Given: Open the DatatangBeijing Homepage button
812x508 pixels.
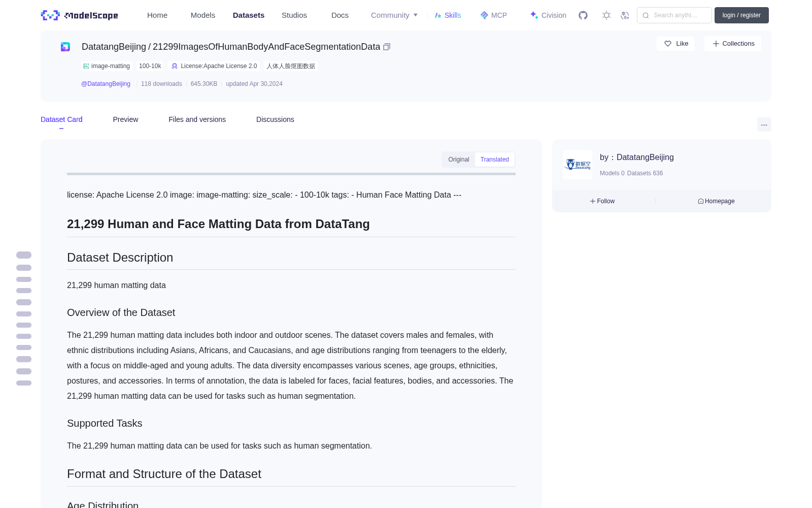Looking at the screenshot, I should coord(716,201).
